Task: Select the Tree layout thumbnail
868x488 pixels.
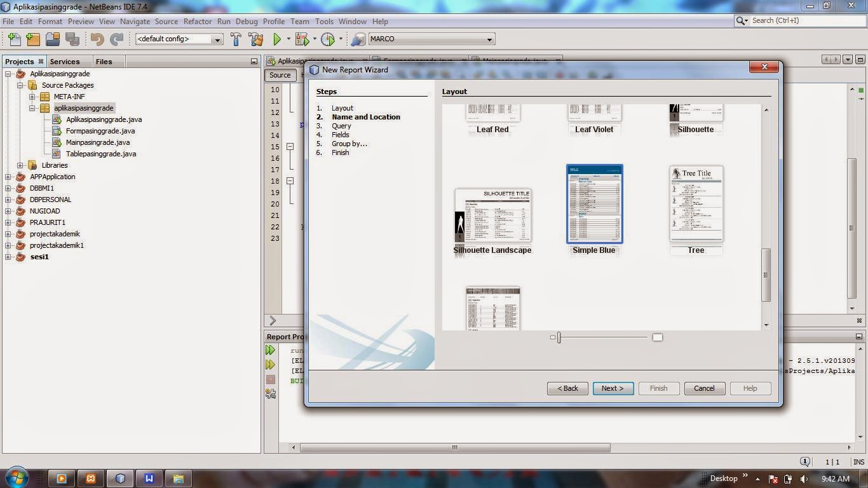Action: pyautogui.click(x=696, y=204)
